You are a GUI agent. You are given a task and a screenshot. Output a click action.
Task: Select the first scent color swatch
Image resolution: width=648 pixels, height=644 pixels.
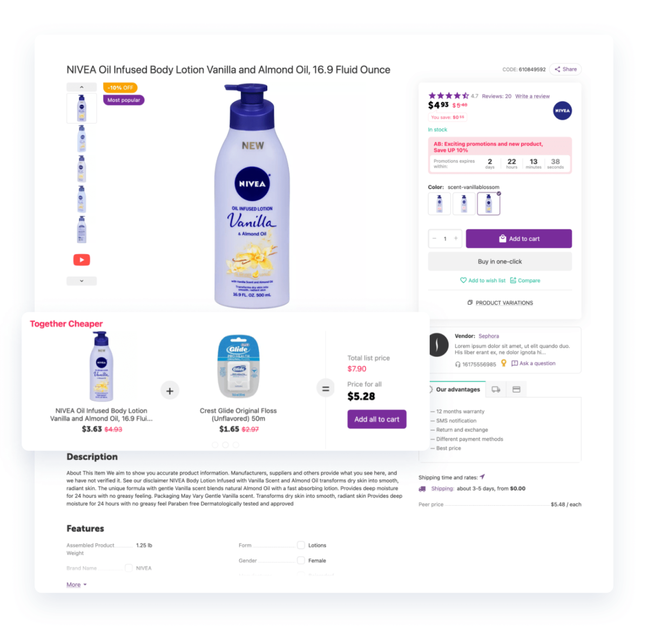[440, 204]
